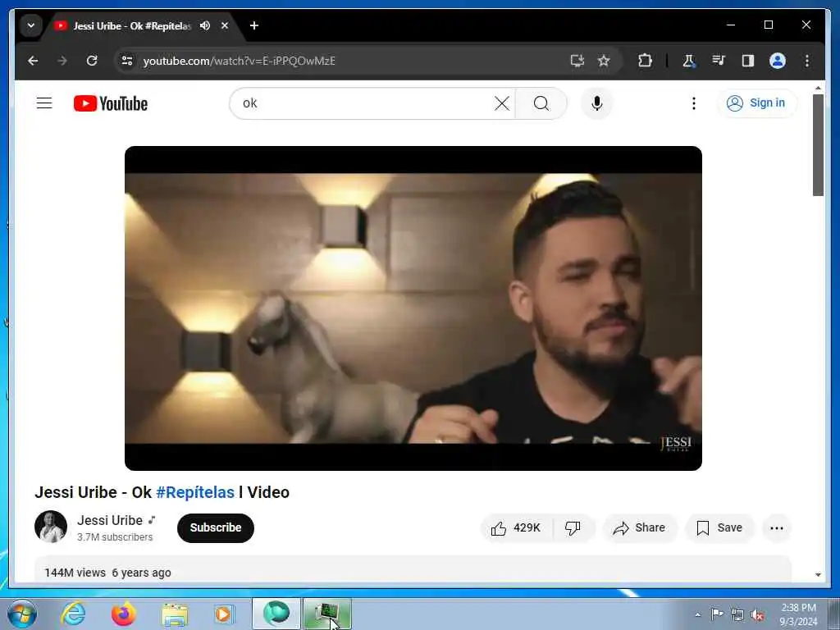Open a new tab with plus button
This screenshot has height=630, width=840.
pyautogui.click(x=254, y=25)
